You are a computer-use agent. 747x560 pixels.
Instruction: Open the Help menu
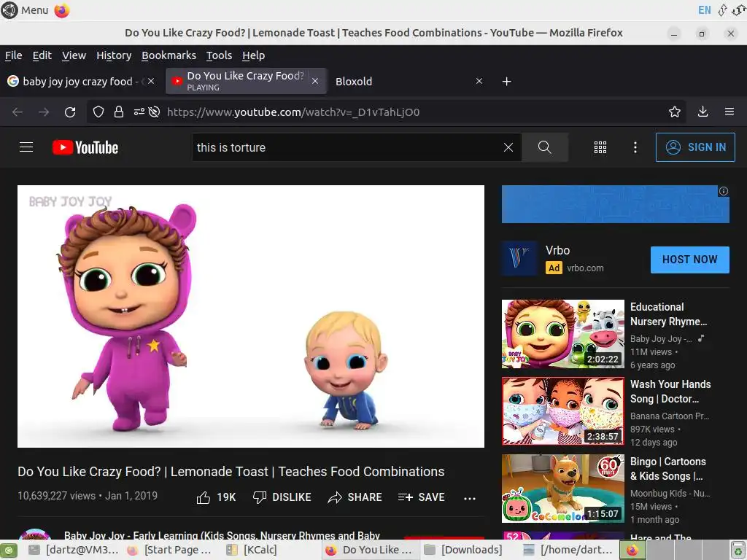[x=253, y=55]
